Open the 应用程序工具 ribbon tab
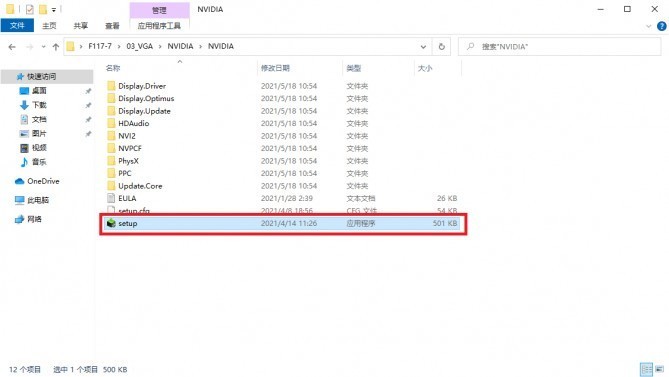This screenshot has height=377, width=669. pos(159,26)
